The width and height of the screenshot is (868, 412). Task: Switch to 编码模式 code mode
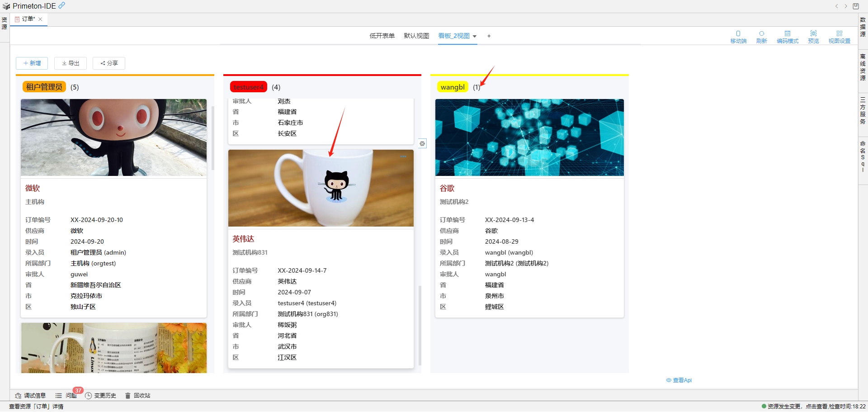point(788,37)
